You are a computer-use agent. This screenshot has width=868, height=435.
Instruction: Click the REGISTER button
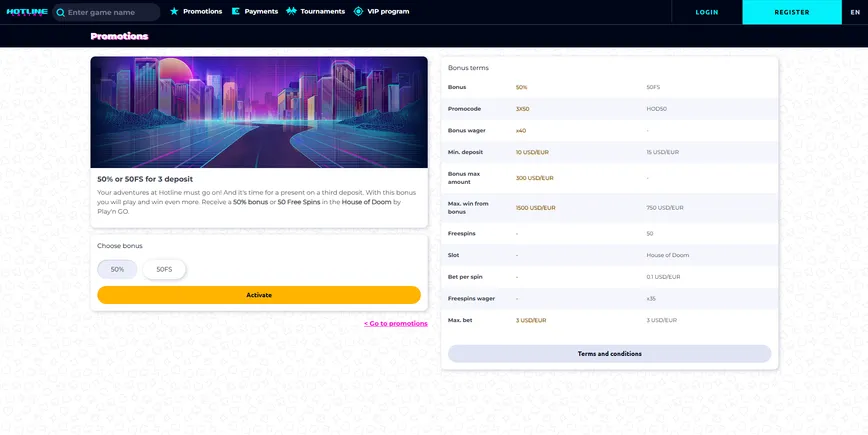point(792,12)
